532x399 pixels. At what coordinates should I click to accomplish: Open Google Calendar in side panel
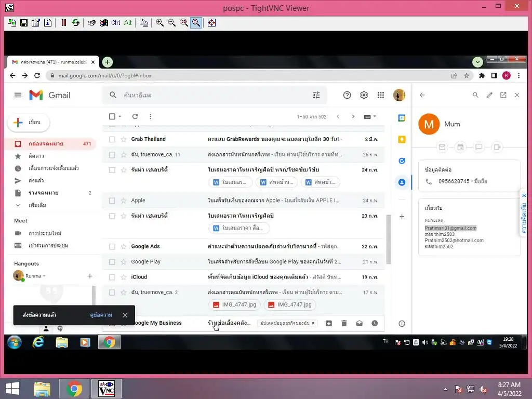[x=402, y=118]
